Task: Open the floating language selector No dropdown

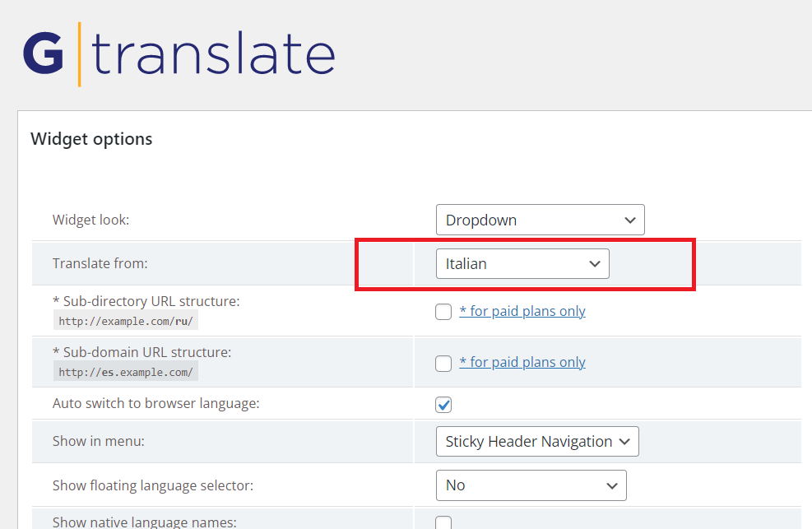Action: tap(531, 485)
